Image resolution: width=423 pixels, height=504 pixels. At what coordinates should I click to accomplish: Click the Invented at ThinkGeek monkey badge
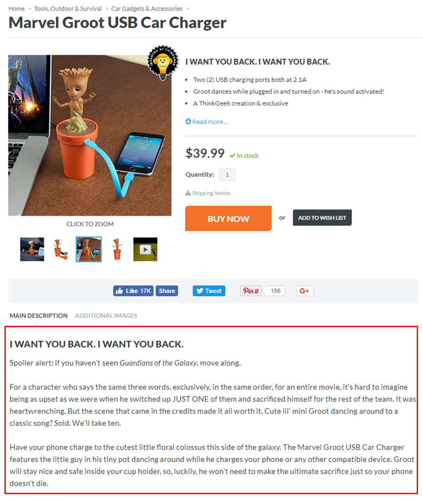163,63
